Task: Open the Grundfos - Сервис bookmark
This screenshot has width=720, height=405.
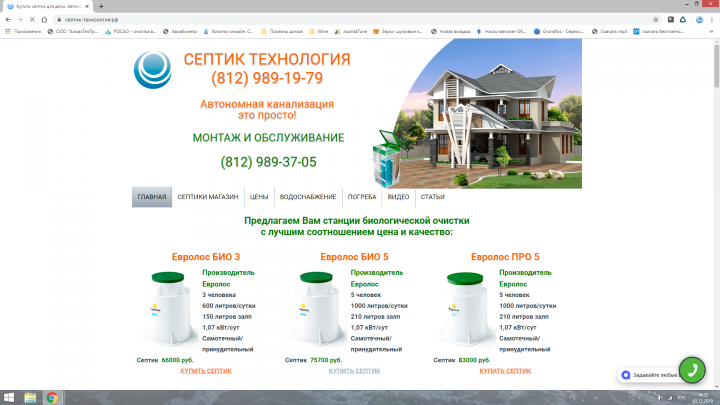Action: point(559,32)
